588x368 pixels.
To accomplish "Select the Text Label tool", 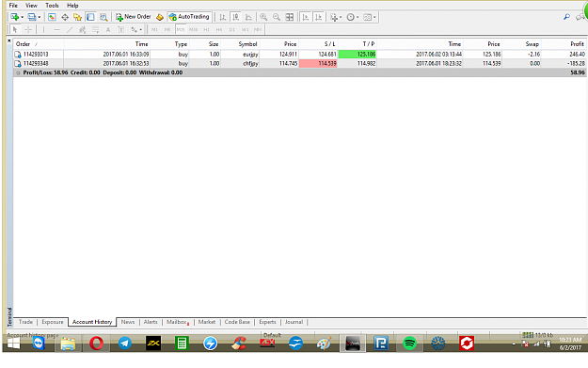I will [120, 29].
